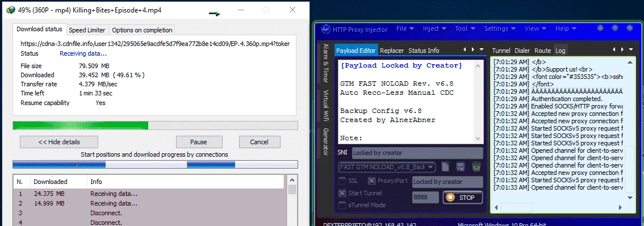Screen dimensions: 644x226
Task: Select connection row with 24.375 MB
Action: coord(148,194)
